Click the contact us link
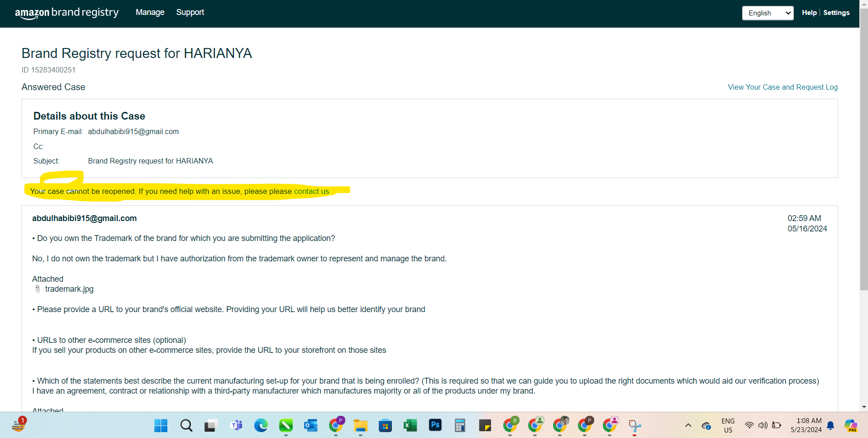The width and height of the screenshot is (868, 438). tap(311, 191)
